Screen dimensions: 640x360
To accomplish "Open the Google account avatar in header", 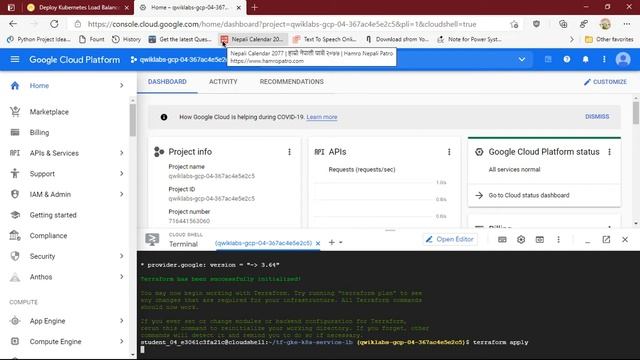I will (623, 60).
